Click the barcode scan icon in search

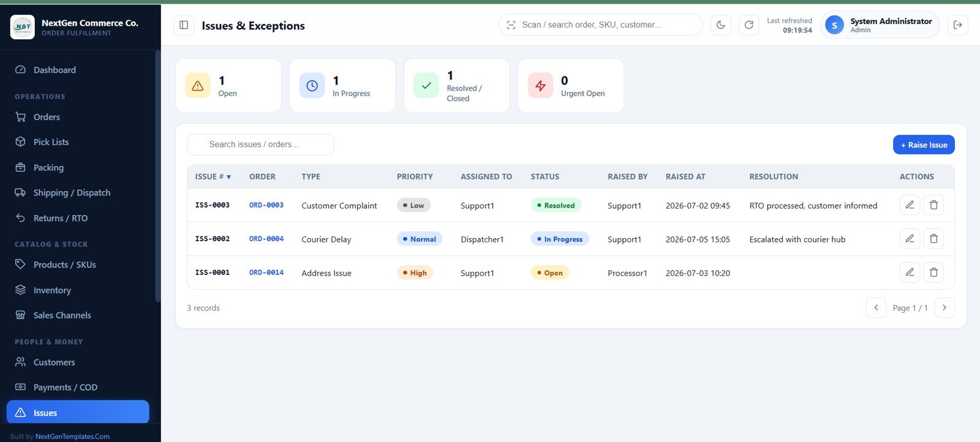tap(511, 25)
